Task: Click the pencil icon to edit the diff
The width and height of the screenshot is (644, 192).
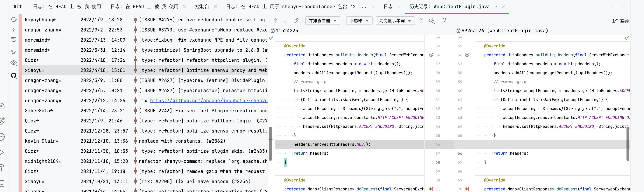Action: click(296, 20)
